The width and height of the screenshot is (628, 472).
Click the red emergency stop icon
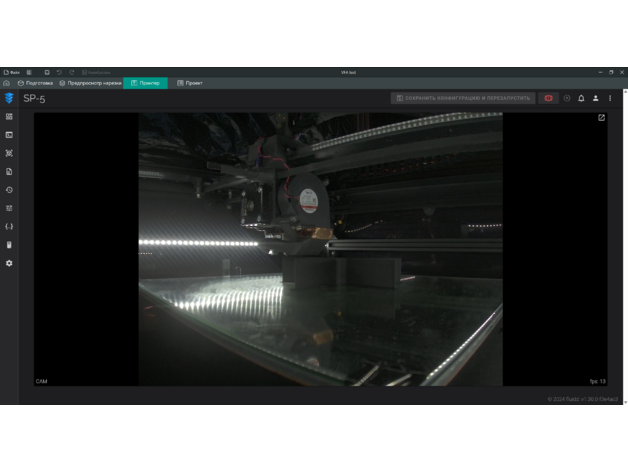tap(549, 98)
